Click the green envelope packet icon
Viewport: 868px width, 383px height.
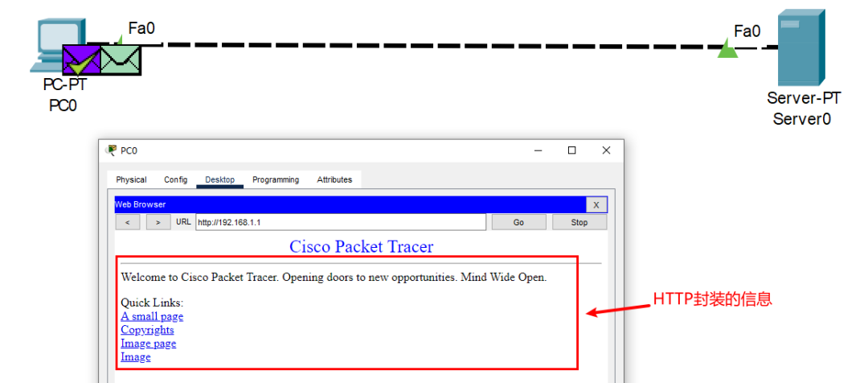tap(121, 60)
